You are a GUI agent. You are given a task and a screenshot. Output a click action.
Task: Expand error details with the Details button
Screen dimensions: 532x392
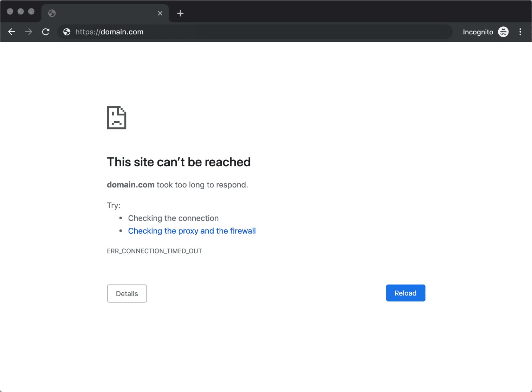click(127, 293)
